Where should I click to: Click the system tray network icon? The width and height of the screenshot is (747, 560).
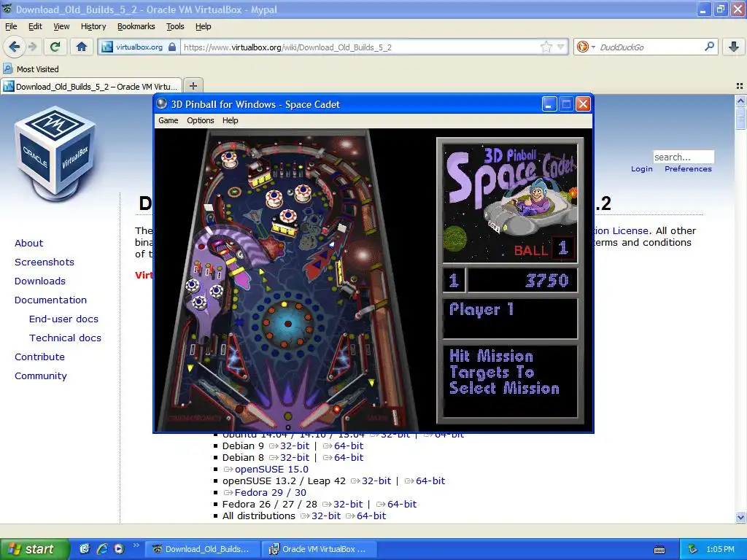pos(693,549)
